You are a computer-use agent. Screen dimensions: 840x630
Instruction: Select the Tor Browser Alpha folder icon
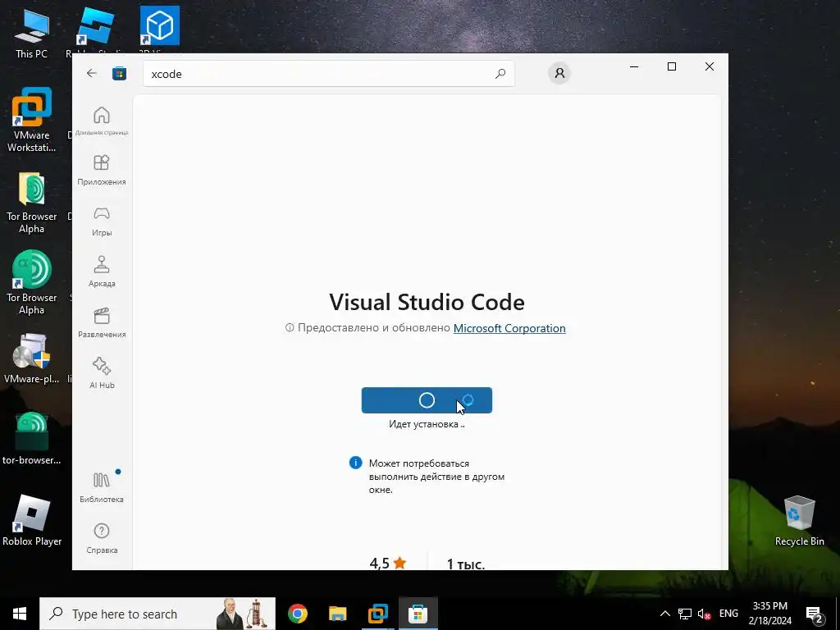click(32, 203)
